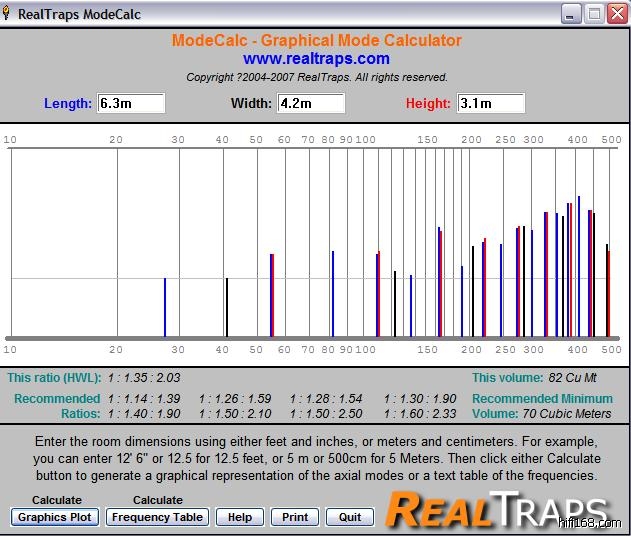Select the Width input box
The width and height of the screenshot is (631, 536).
[x=311, y=103]
